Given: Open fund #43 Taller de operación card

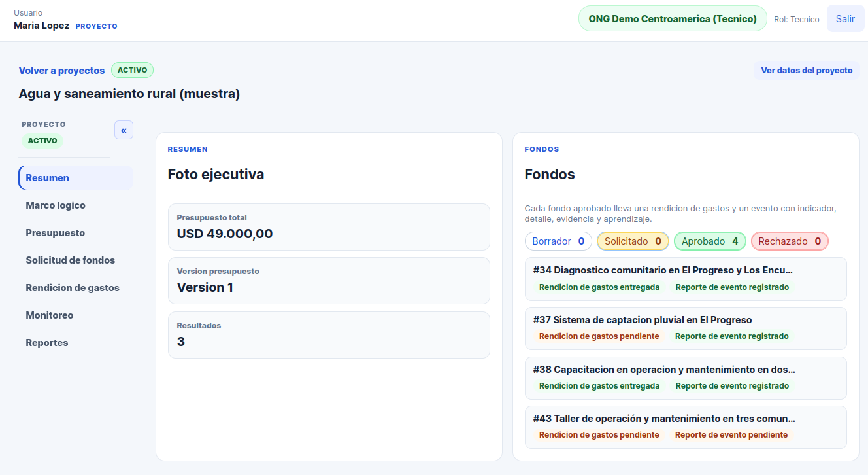Looking at the screenshot, I should [x=686, y=427].
